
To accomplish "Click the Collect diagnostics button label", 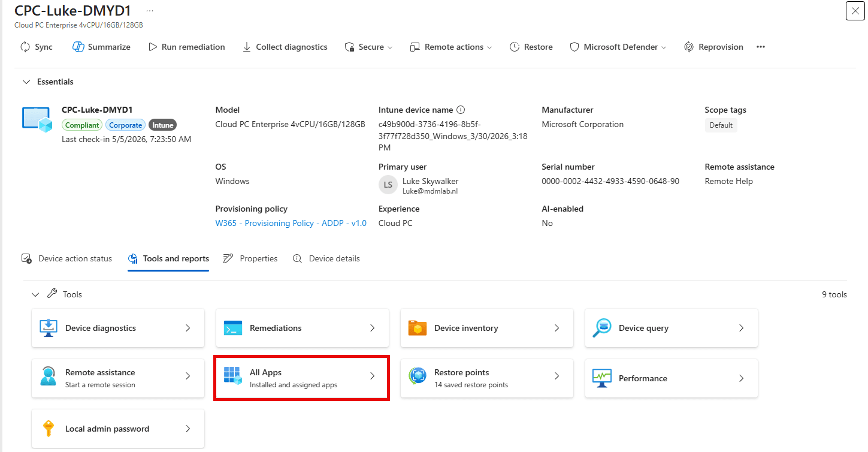I will (x=292, y=47).
